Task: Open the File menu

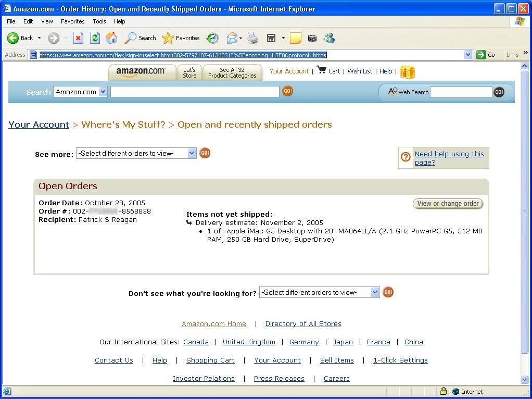Action: [x=11, y=21]
